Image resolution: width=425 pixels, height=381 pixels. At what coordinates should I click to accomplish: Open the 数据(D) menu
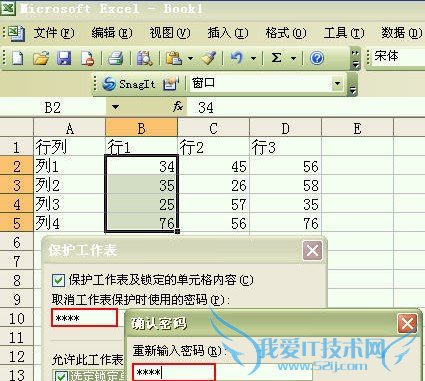pyautogui.click(x=402, y=33)
